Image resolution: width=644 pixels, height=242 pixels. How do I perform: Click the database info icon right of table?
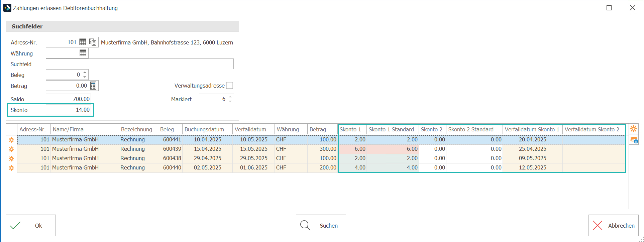(634, 140)
